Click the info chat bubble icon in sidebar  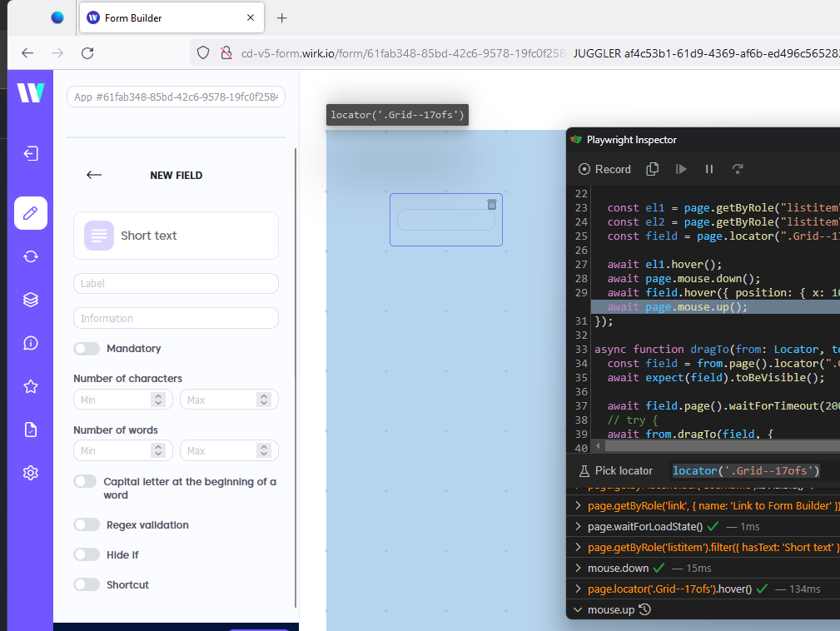30,343
